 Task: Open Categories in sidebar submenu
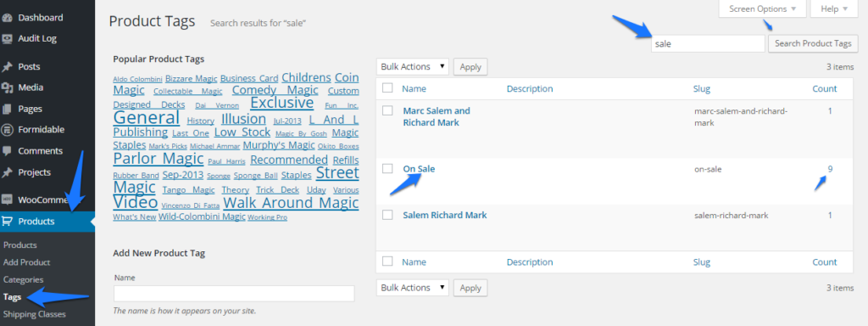23,279
